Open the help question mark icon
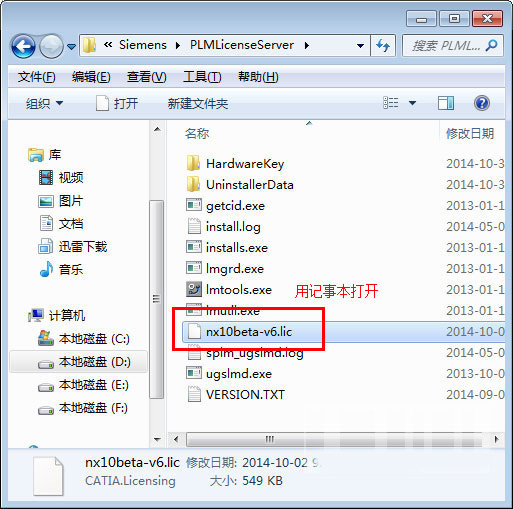 point(482,103)
